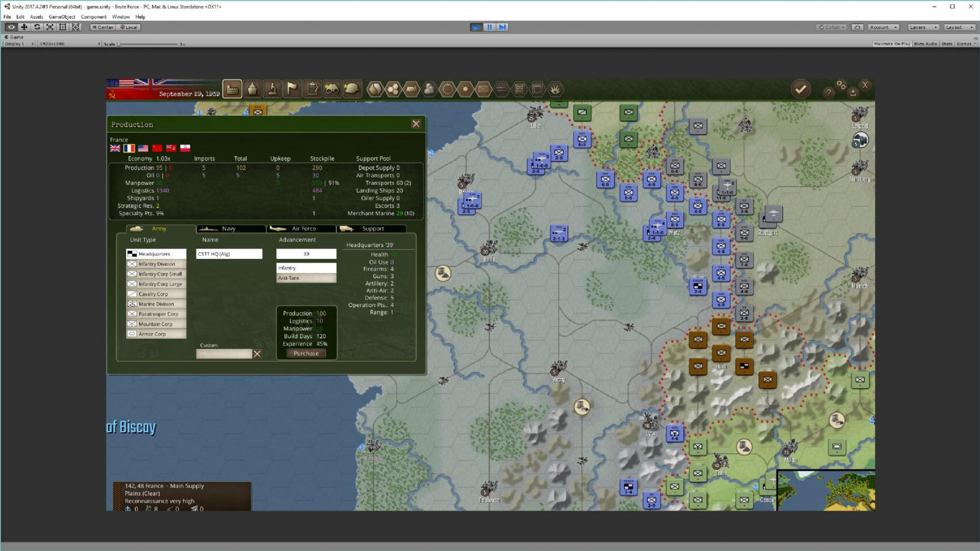Image resolution: width=980 pixels, height=551 pixels.
Task: Click the Custom name input field
Action: click(225, 353)
